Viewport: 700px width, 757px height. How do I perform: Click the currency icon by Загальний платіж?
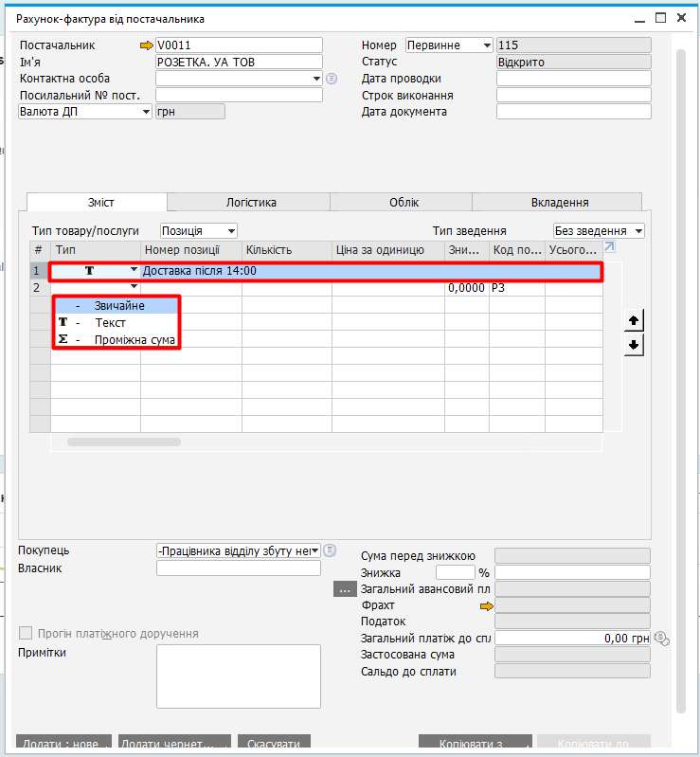[x=661, y=639]
